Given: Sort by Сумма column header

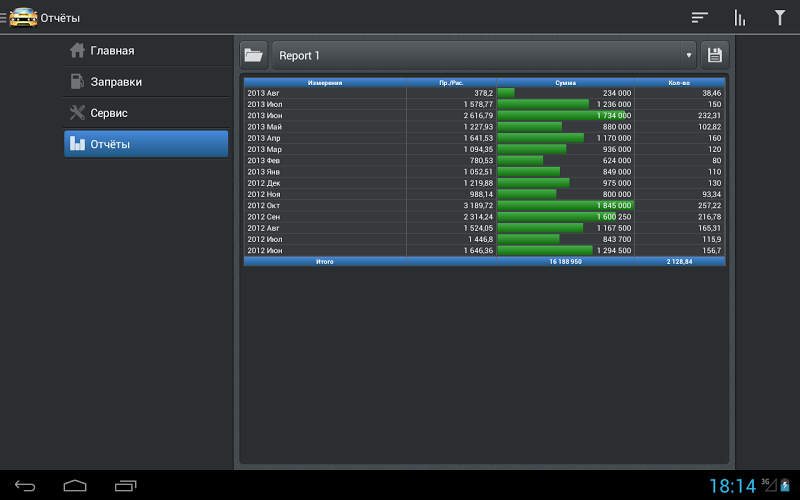Looking at the screenshot, I should (565, 83).
